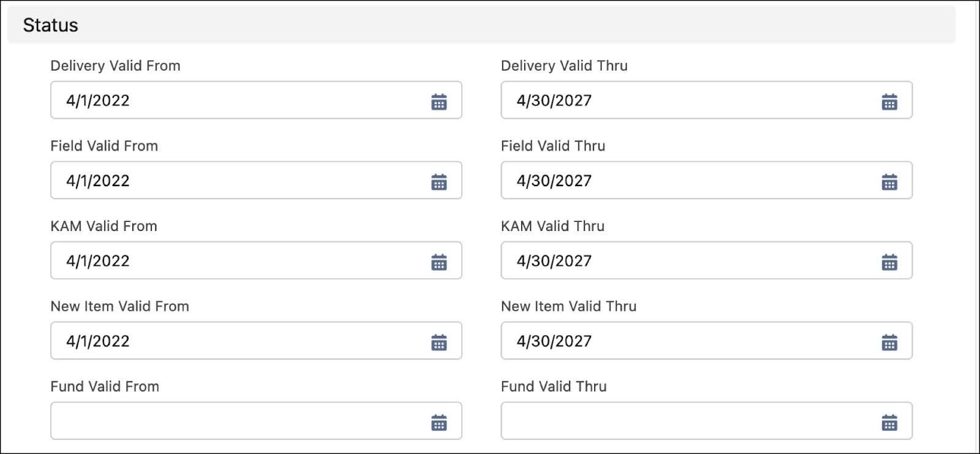The image size is (980, 454).
Task: Edit the New Item Valid From date
Action: (239, 341)
